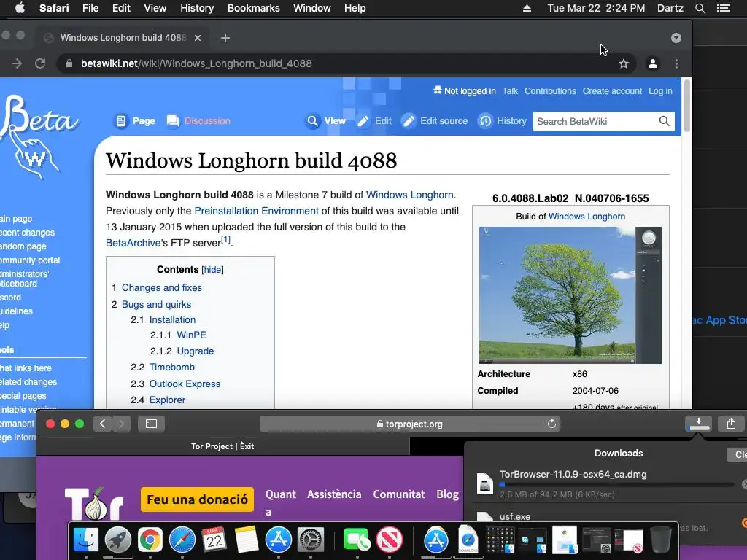Open FaceTime from the Dock
This screenshot has height=560, width=747.
(x=357, y=540)
